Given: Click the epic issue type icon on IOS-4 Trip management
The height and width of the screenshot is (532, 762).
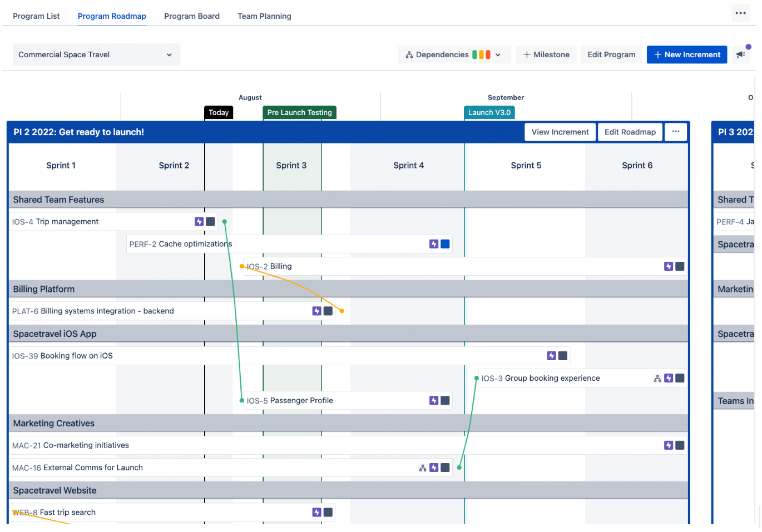Looking at the screenshot, I should pos(199,221).
